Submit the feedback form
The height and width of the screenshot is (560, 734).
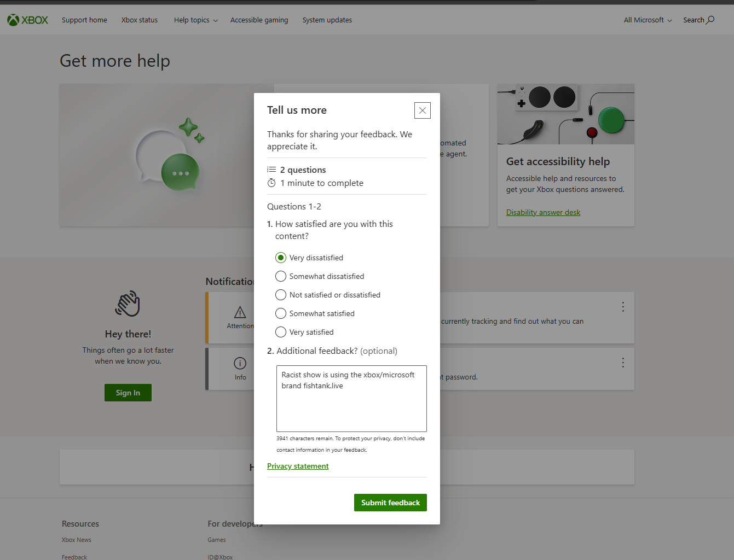click(390, 503)
